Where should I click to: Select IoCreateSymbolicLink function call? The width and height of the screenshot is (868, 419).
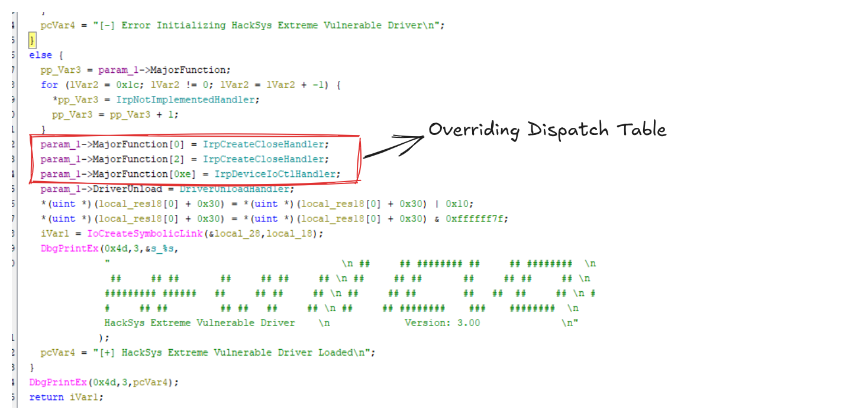pyautogui.click(x=145, y=234)
